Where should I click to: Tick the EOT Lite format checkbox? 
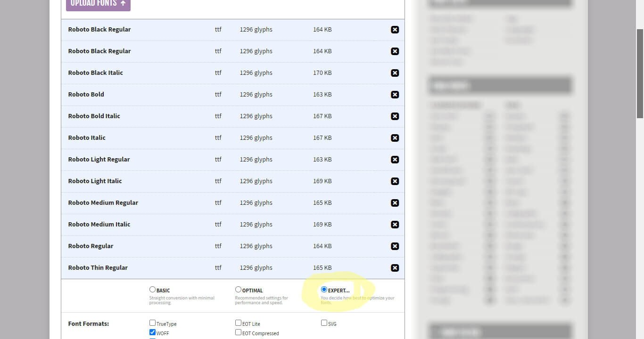point(238,323)
